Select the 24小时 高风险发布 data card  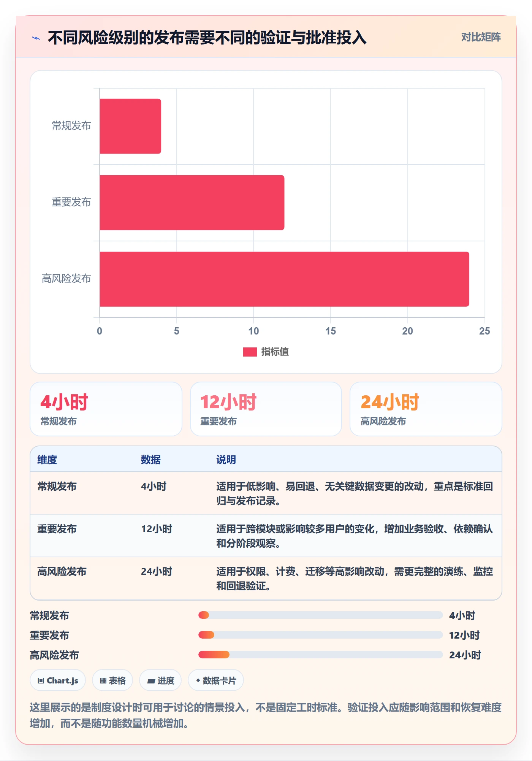click(426, 409)
